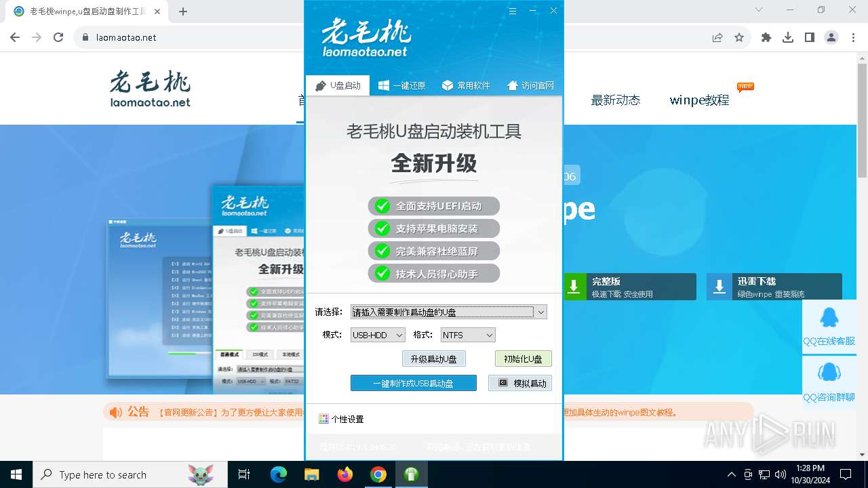Image resolution: width=868 pixels, height=488 pixels.
Task: Click the 完整版 download button on website
Action: 629,287
